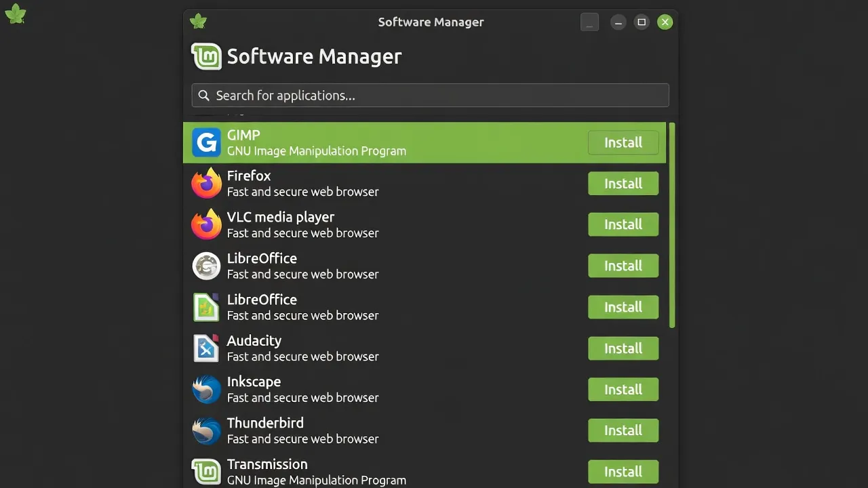Focus the Search for applications field

pos(430,96)
